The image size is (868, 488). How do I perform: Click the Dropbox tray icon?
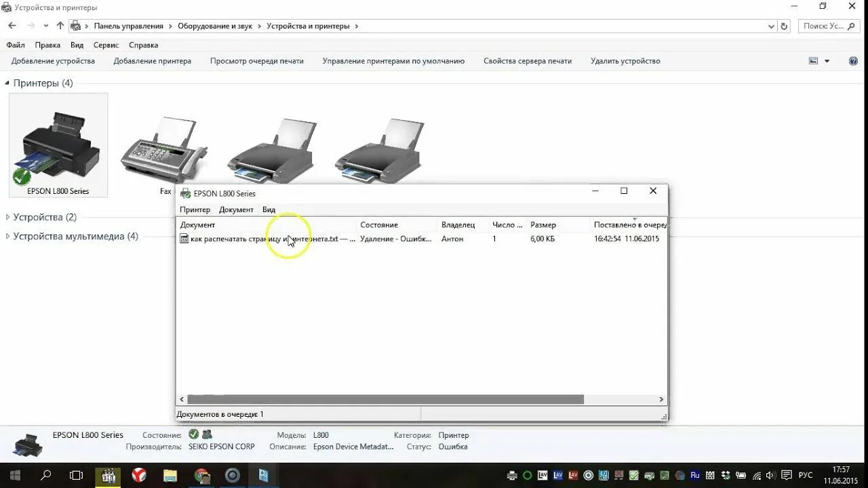click(726, 476)
